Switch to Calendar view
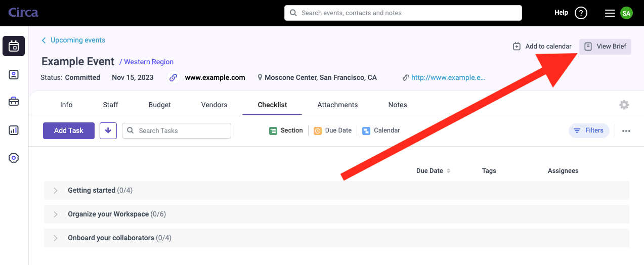This screenshot has width=644, height=265. point(381,130)
